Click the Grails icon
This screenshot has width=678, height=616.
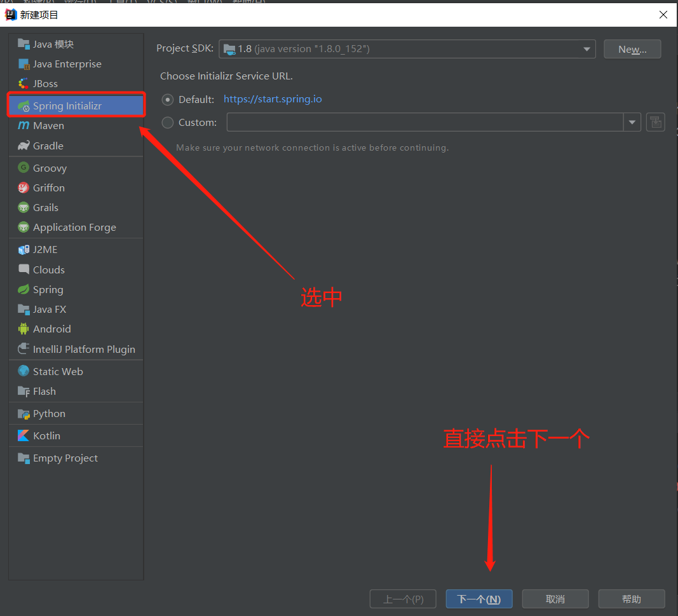pos(24,207)
